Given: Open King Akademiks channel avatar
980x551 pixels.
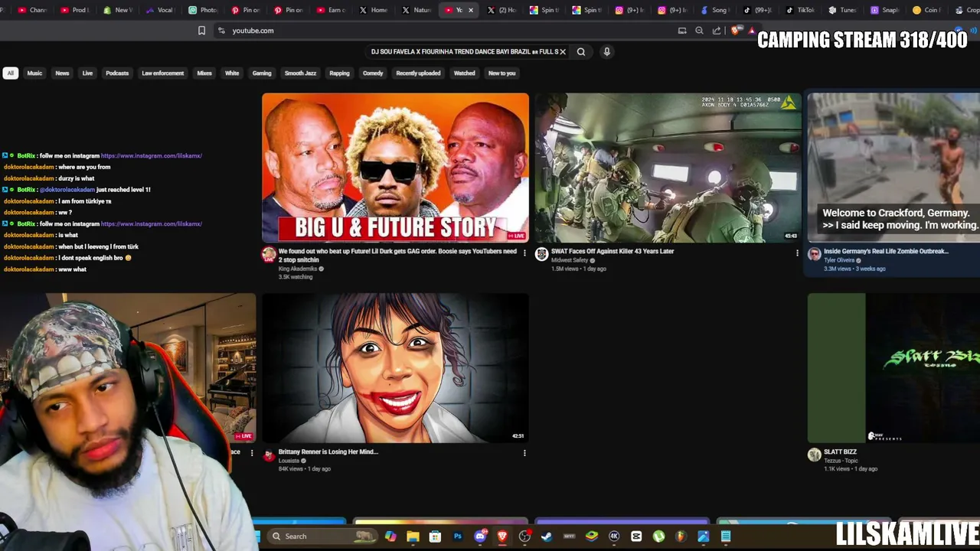Looking at the screenshot, I should click(269, 255).
